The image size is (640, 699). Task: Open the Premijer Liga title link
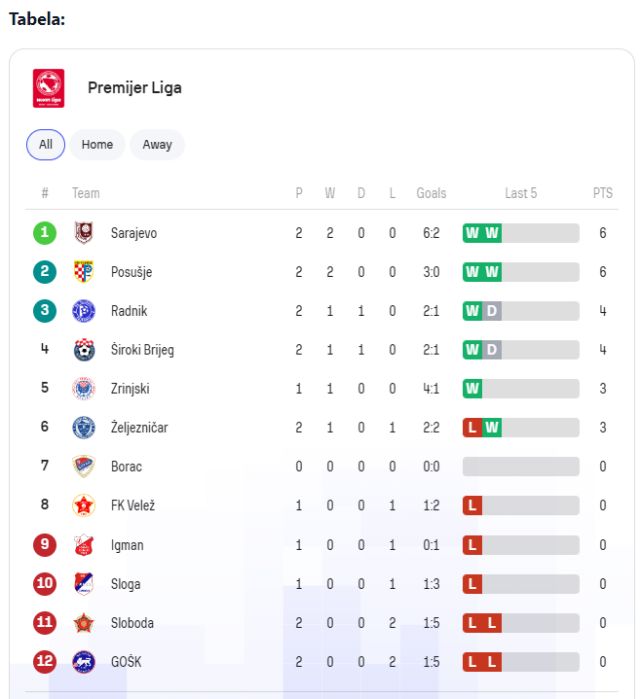pos(135,88)
